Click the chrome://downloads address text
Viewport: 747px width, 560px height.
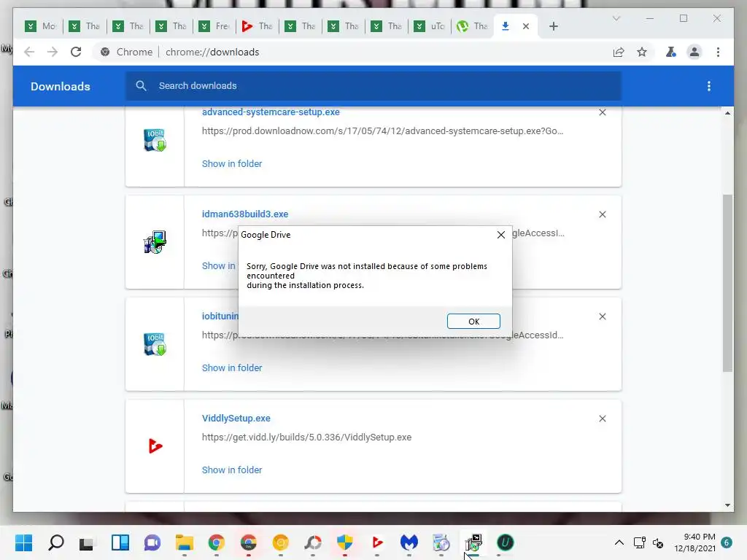[x=212, y=52]
